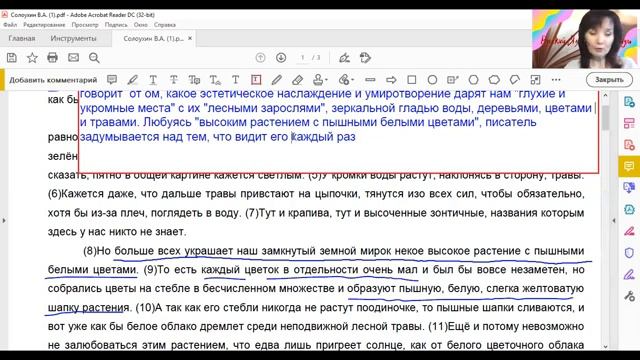Open the sign document pen icon
Screen dimensions: 640x360
coord(344,58)
